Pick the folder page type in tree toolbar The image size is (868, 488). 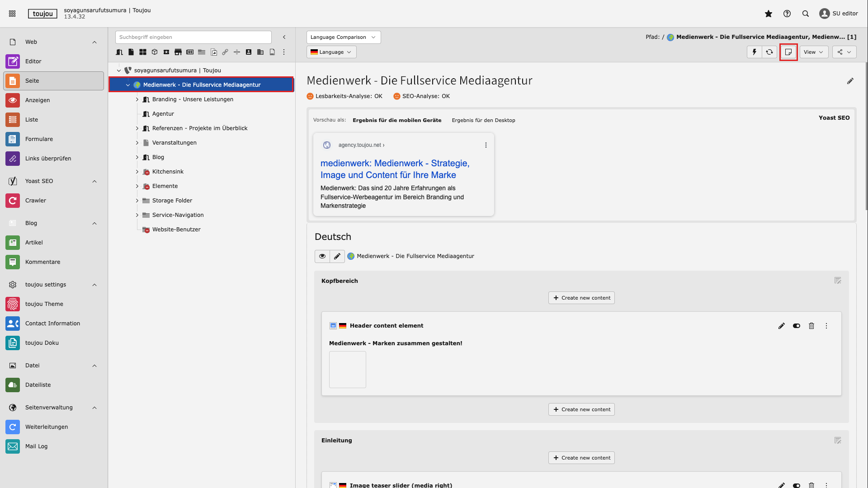coord(202,52)
